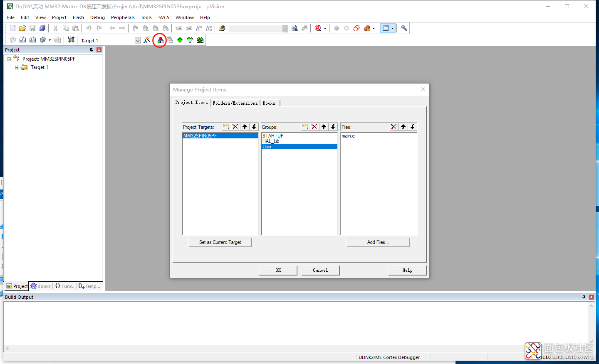Delete selected Group with red X
Screen dimensions: 599x364
point(314,127)
